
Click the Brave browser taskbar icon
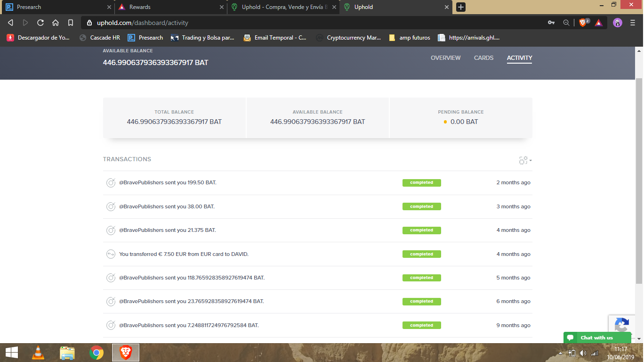pyautogui.click(x=125, y=353)
